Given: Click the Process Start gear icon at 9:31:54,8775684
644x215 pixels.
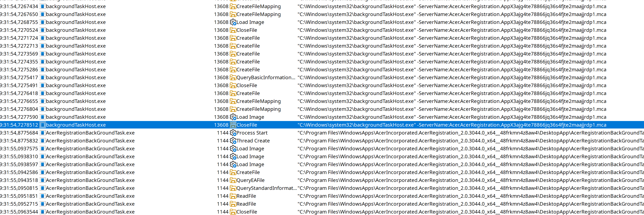Looking at the screenshot, I should (233, 133).
